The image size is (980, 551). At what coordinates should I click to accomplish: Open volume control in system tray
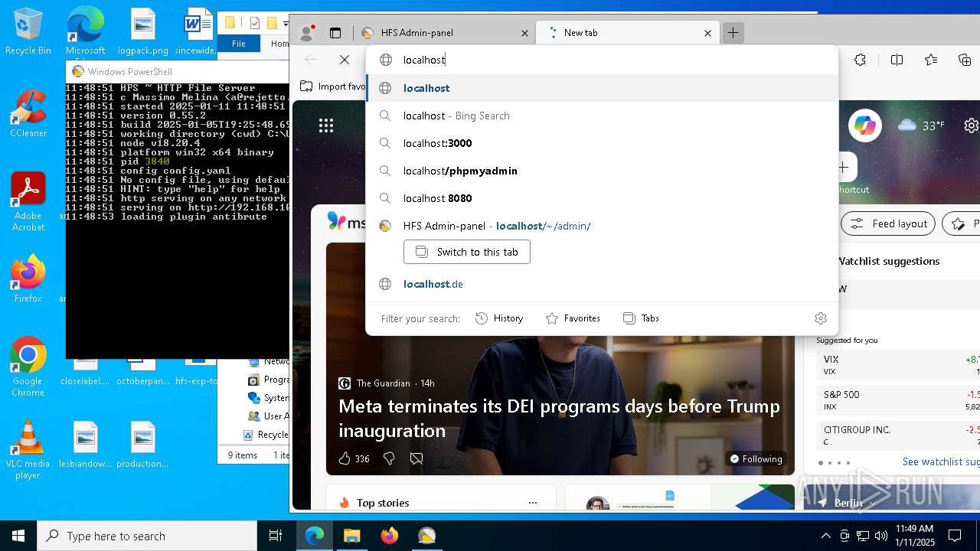880,536
